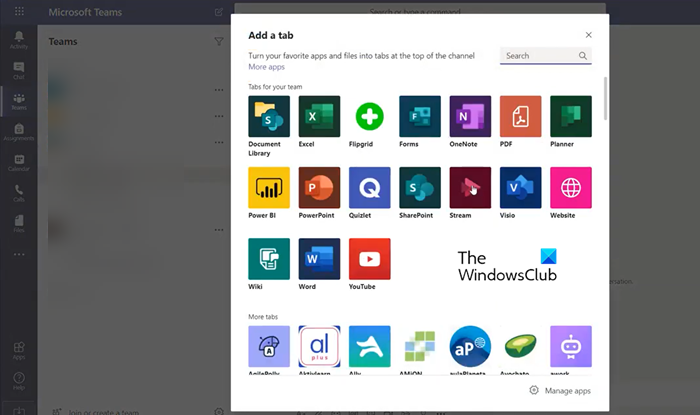Screen dimensions: 700x415
Task: Pick the AMiON app tile
Action: point(420,346)
